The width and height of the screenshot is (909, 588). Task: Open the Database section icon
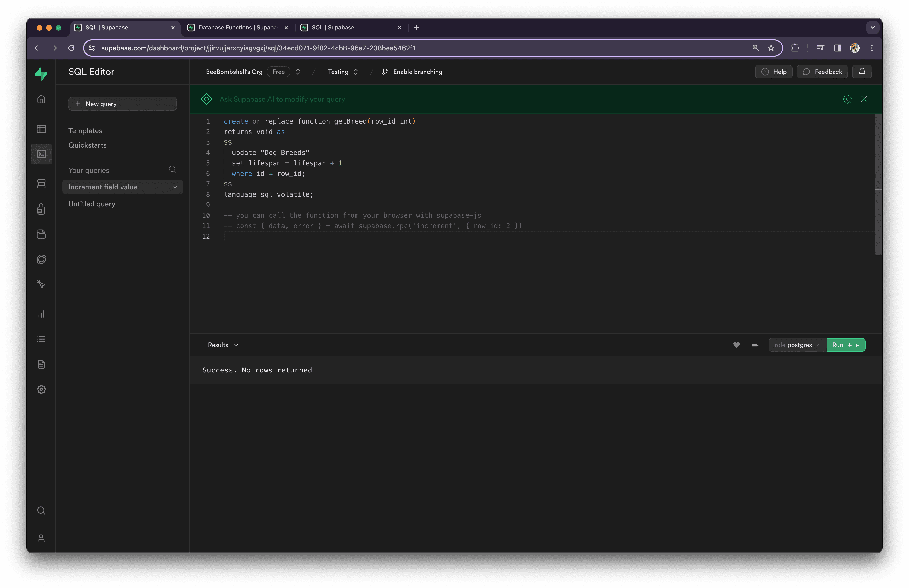41,184
